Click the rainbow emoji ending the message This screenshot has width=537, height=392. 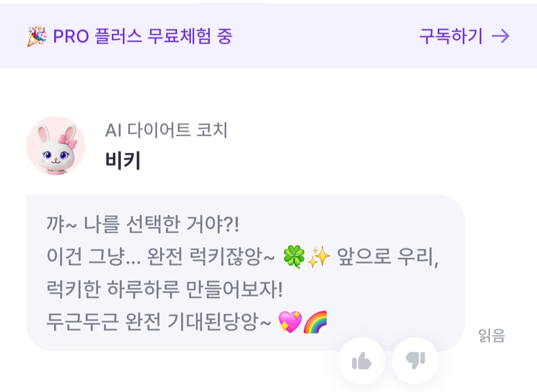click(x=315, y=322)
